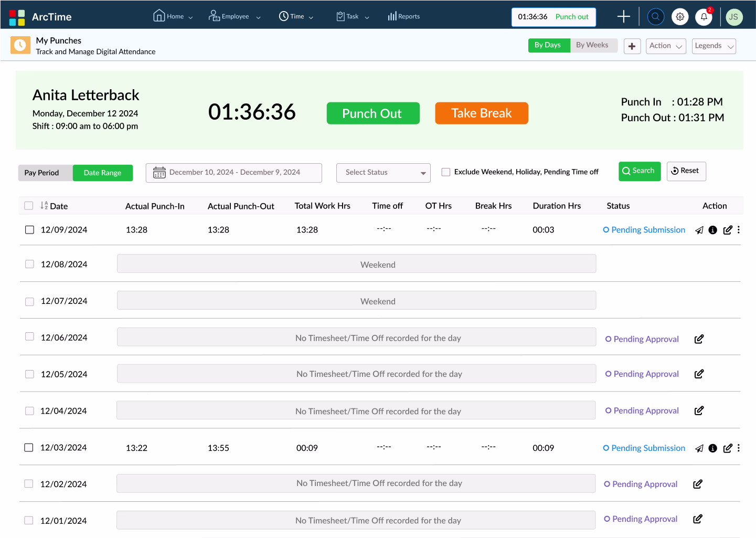Check the 12/06/2024 row checkbox
Viewport: 756px width, 538px height.
29,336
